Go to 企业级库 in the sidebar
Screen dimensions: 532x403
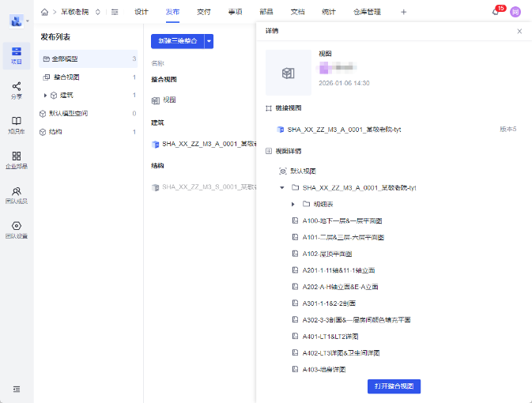[17, 160]
